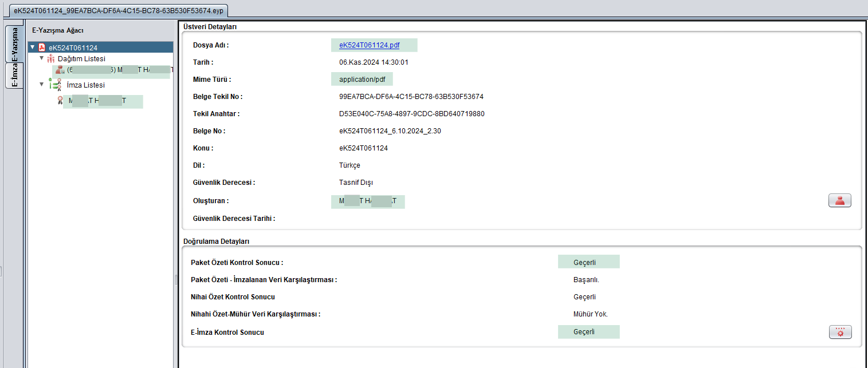
Task: Click the Oluşturan creator name field
Action: tap(367, 201)
